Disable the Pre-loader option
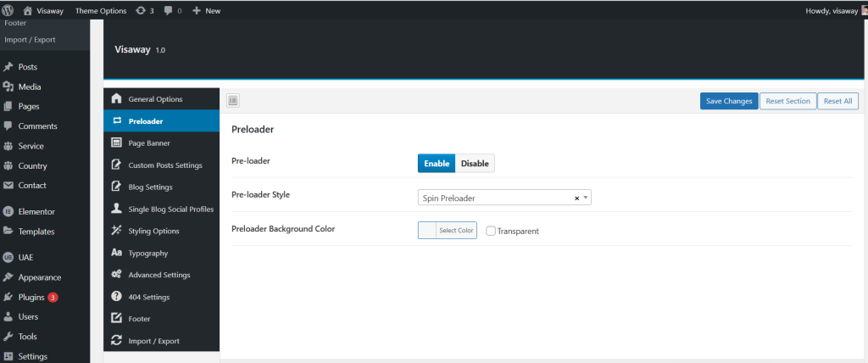The image size is (868, 363). click(x=475, y=164)
